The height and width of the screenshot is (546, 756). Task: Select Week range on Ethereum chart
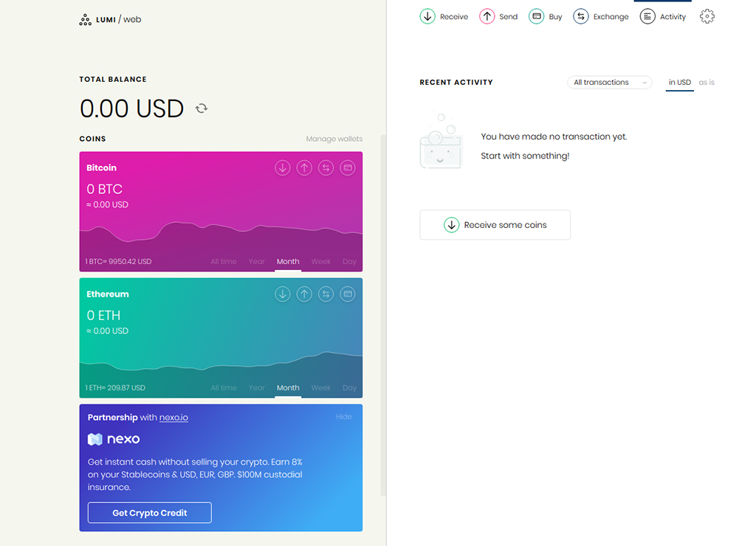tap(321, 388)
